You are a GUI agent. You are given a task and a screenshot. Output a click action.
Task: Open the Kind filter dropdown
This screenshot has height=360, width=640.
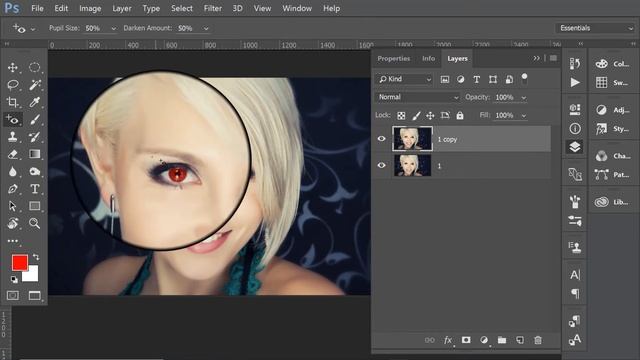(x=403, y=79)
